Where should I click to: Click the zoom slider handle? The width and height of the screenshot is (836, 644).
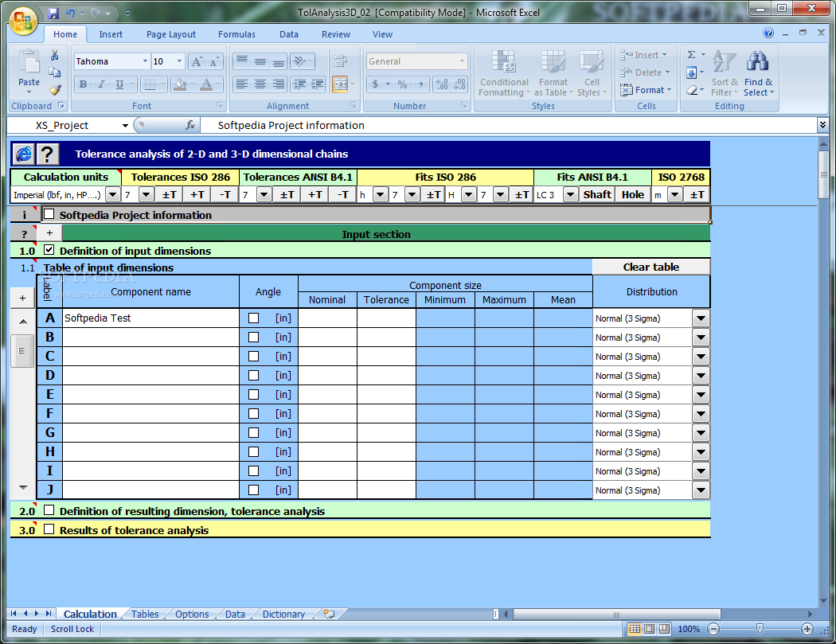pos(760,629)
